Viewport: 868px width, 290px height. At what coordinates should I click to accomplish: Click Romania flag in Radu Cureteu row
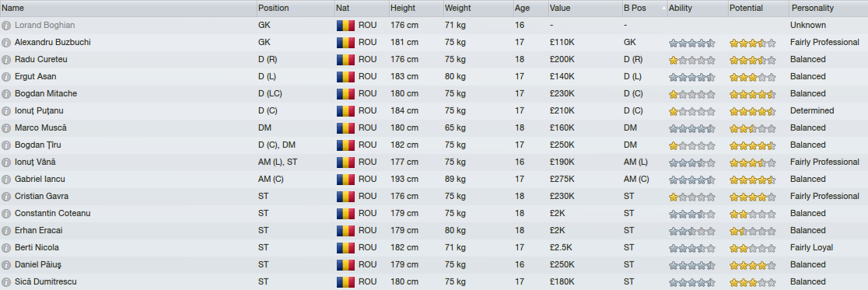(x=345, y=60)
